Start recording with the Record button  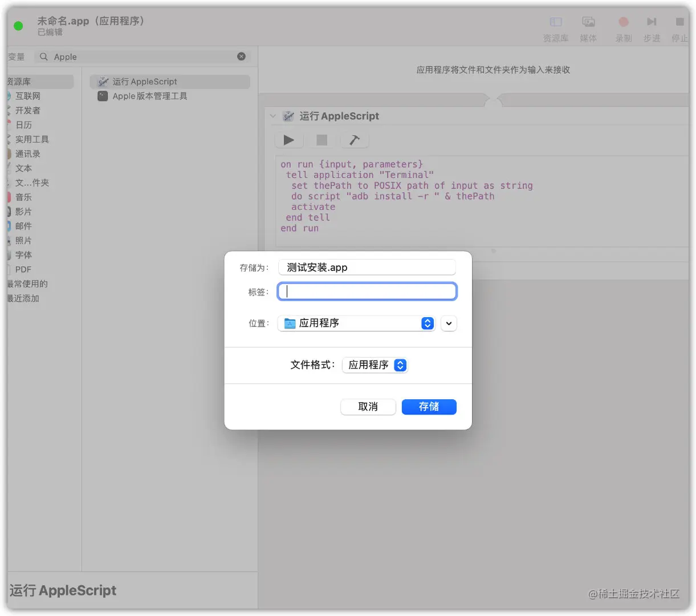tap(624, 22)
